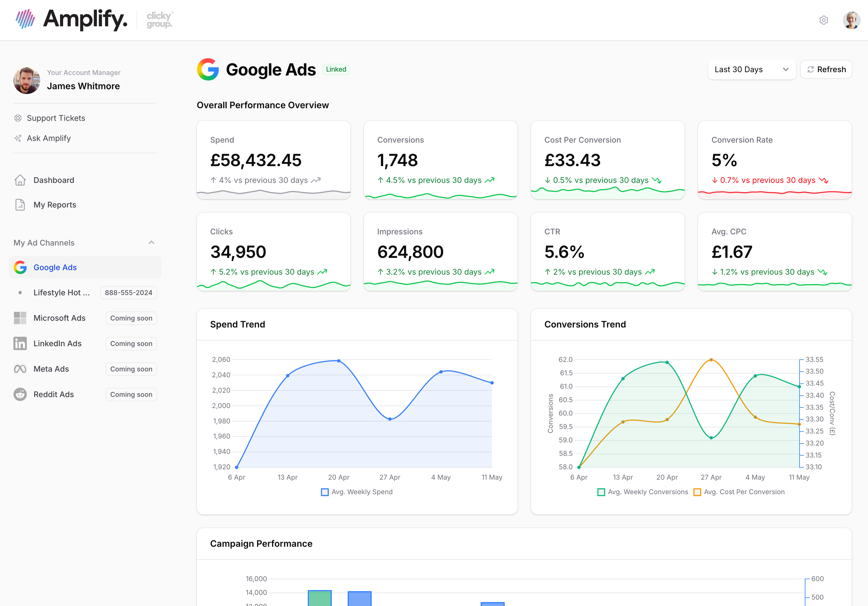Click the green bar in Campaign Performance chart
The image size is (868, 606).
coord(320,598)
